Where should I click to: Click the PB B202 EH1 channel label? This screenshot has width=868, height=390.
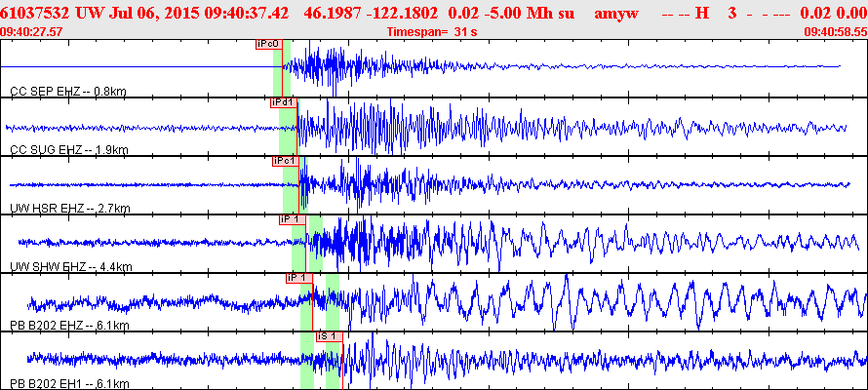click(x=69, y=384)
